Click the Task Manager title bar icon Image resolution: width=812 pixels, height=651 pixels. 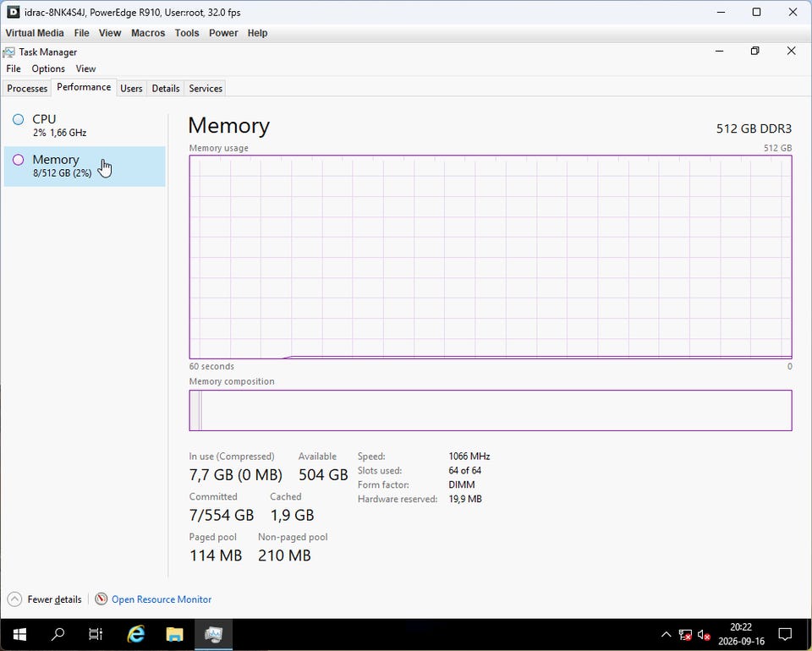[x=8, y=52]
